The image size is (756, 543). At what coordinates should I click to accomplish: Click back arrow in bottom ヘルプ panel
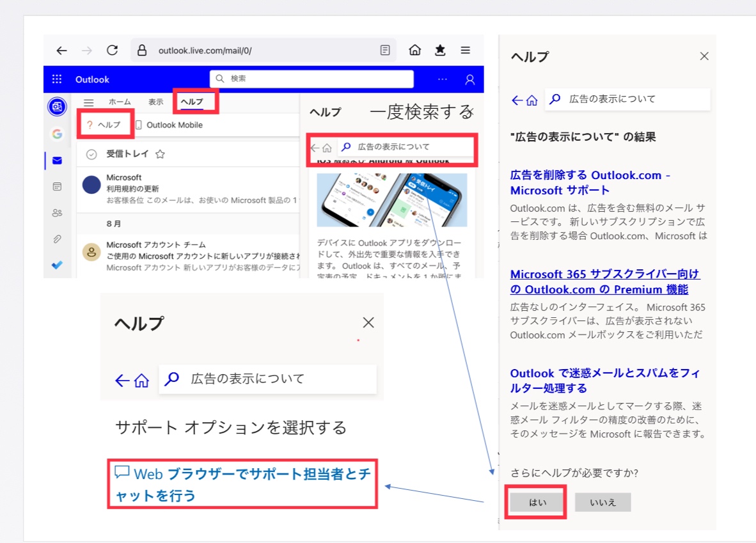point(122,381)
